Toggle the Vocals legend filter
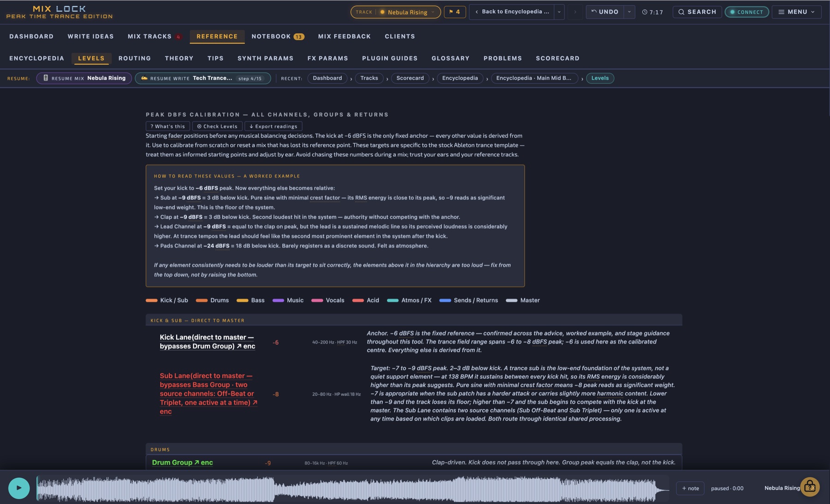This screenshot has width=830, height=504. pos(328,300)
